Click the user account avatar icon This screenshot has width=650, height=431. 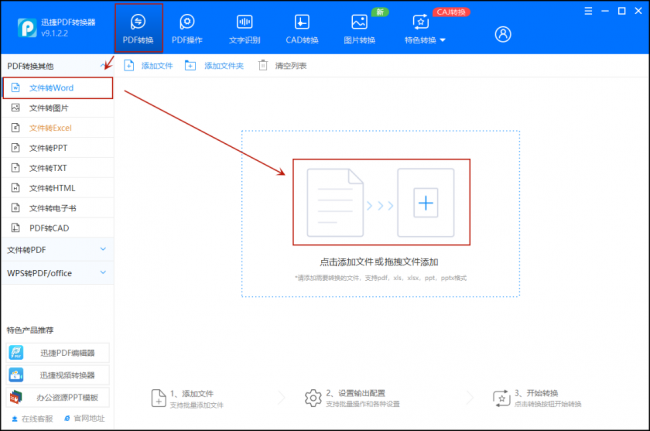(x=503, y=34)
